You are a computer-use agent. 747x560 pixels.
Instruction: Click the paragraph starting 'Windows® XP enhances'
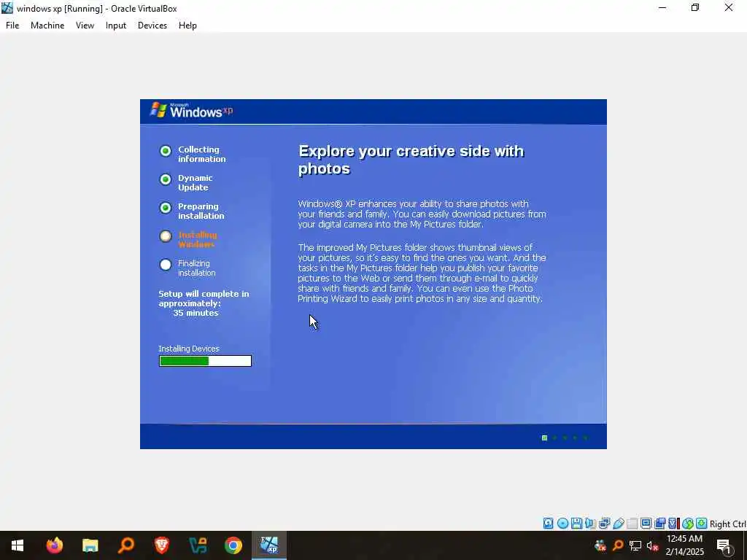[422, 214]
